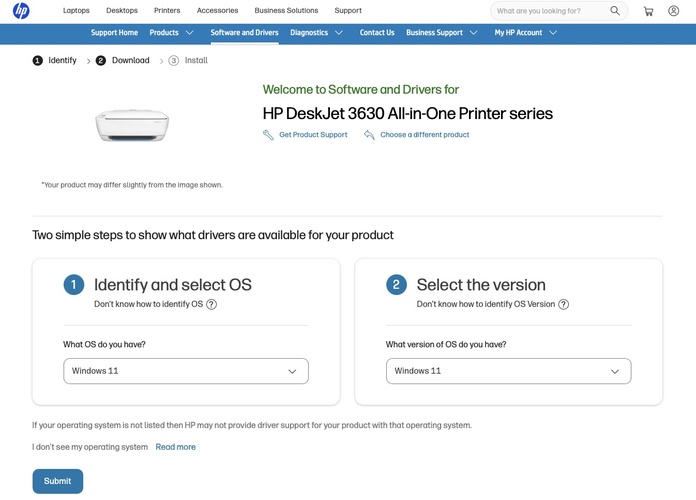Image resolution: width=696 pixels, height=500 pixels.
Task: Open My HP Account label
Action: point(518,33)
